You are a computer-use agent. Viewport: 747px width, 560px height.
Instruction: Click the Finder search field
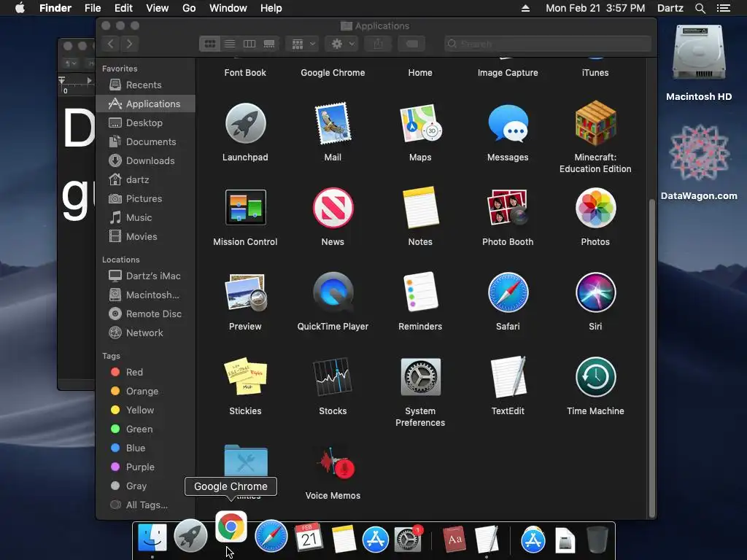pos(548,44)
